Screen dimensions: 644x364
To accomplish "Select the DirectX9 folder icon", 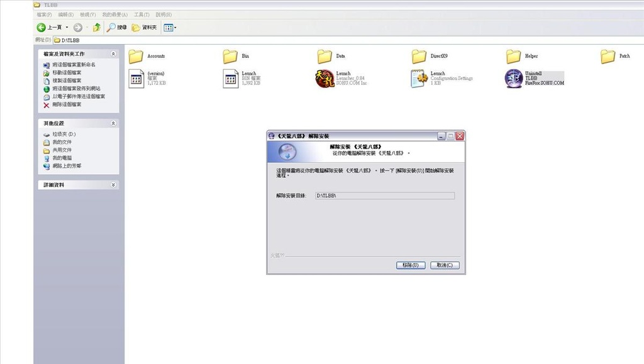I will [x=419, y=56].
